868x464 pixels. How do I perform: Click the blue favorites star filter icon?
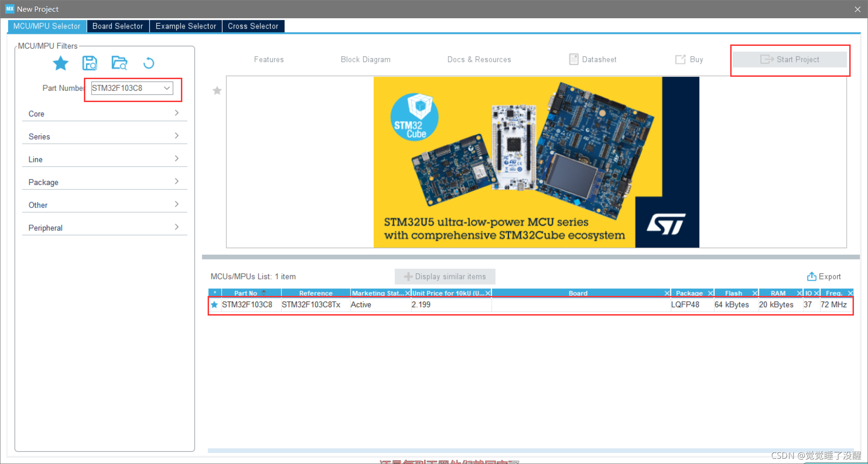coord(60,63)
